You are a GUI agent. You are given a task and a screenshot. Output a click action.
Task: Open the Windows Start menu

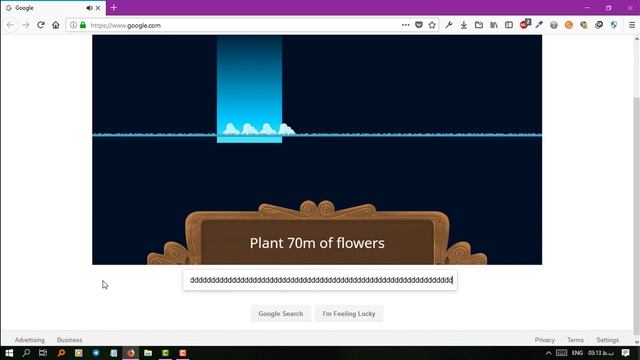pos(9,353)
